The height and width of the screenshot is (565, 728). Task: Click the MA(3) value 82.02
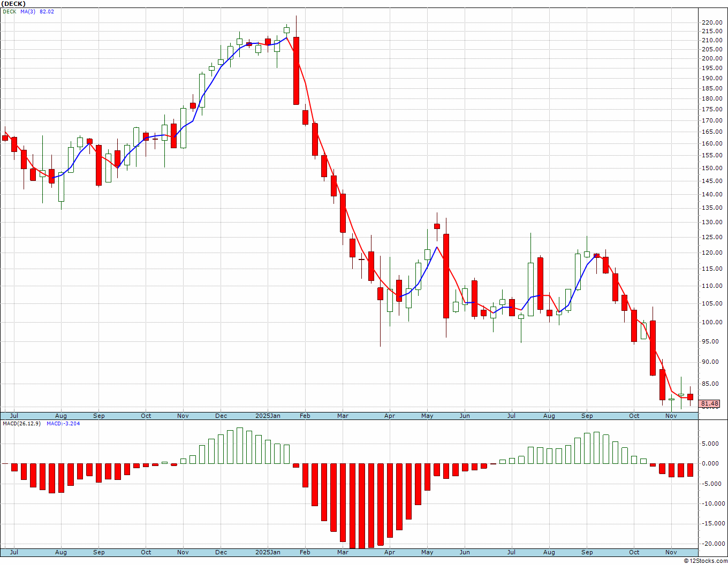47,11
